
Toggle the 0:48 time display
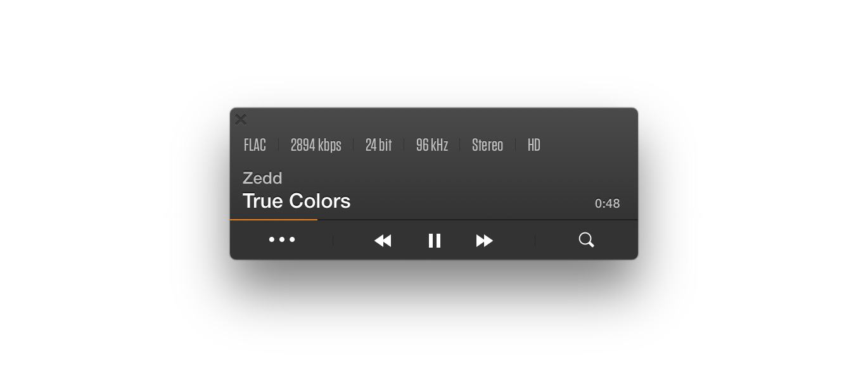pyautogui.click(x=607, y=203)
